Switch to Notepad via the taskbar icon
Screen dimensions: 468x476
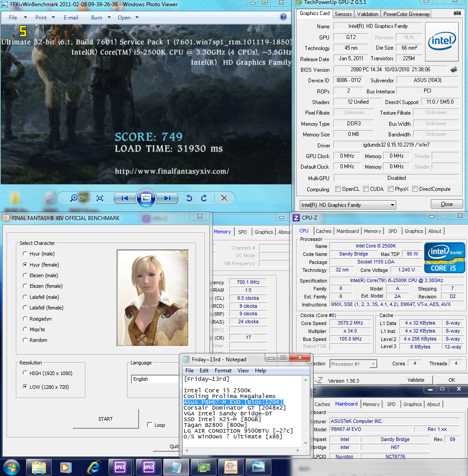tap(176, 468)
